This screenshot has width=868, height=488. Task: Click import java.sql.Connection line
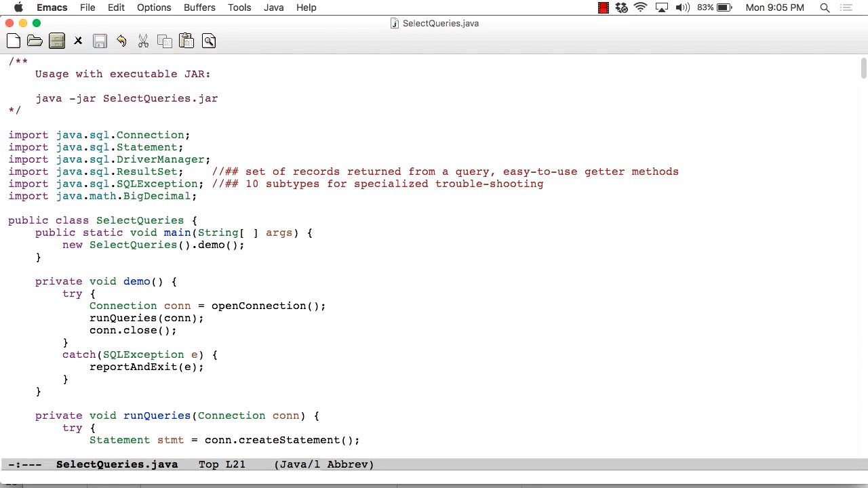pyautogui.click(x=99, y=135)
